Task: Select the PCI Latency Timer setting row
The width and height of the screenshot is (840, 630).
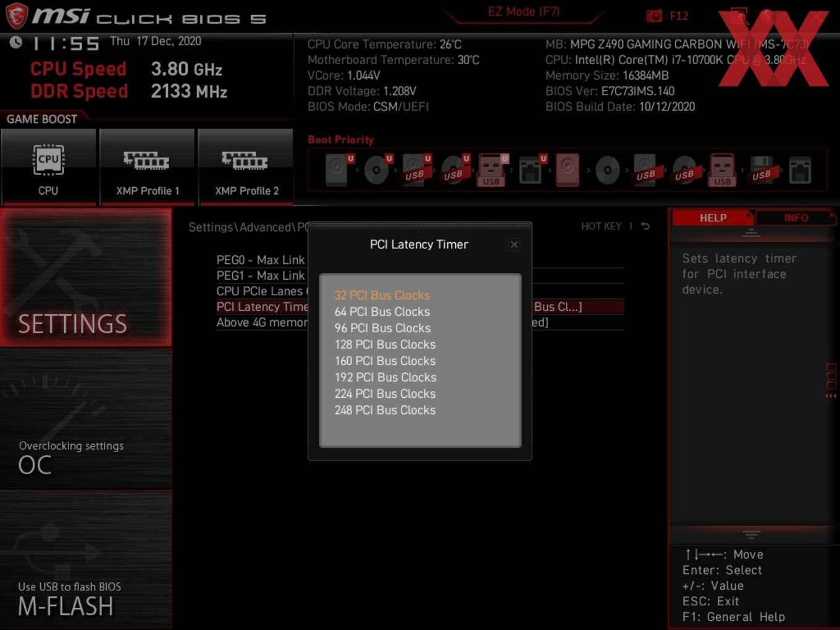Action: [420, 307]
